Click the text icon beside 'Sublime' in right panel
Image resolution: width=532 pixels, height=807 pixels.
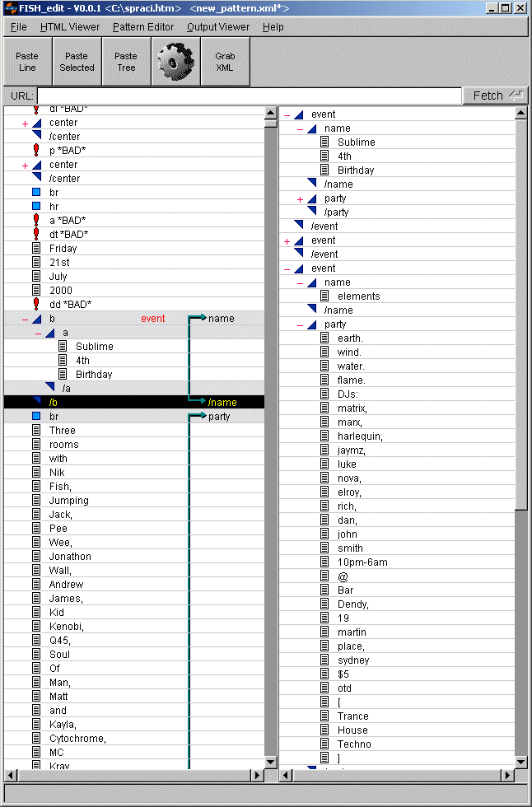coord(324,142)
